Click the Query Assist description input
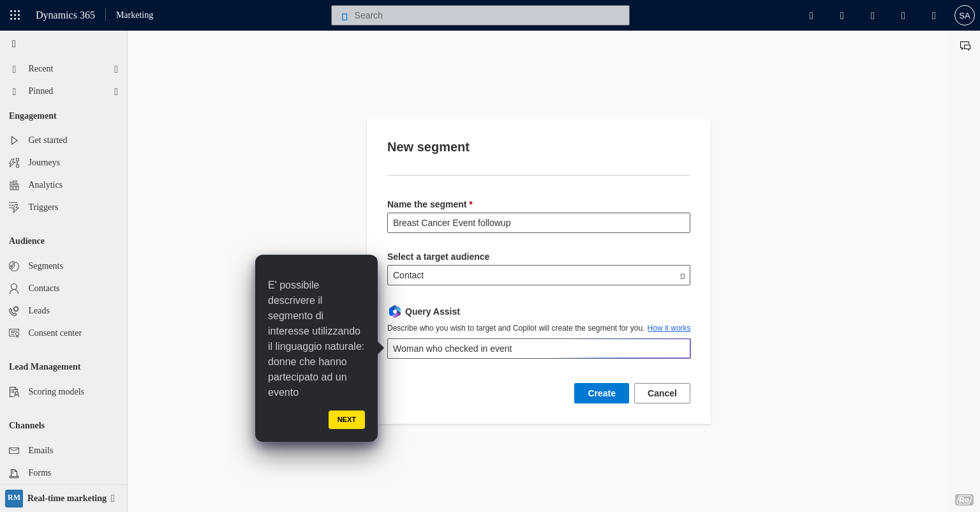 [538, 349]
